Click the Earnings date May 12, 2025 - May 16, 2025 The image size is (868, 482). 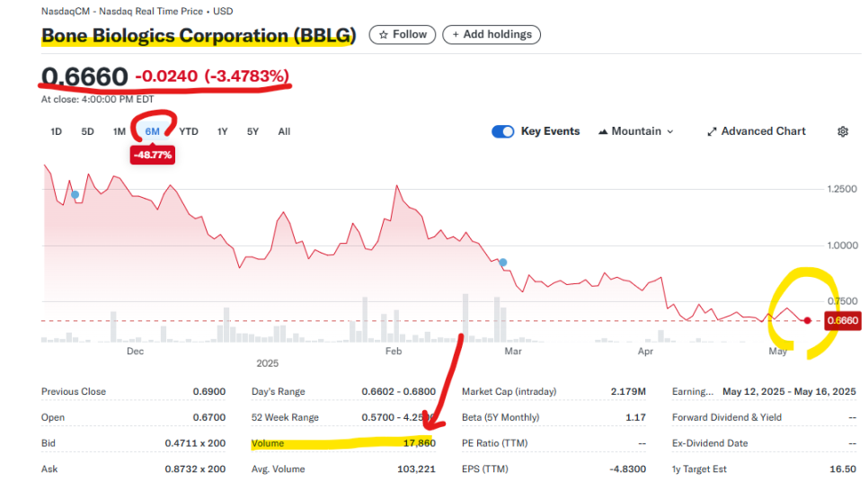(x=789, y=392)
